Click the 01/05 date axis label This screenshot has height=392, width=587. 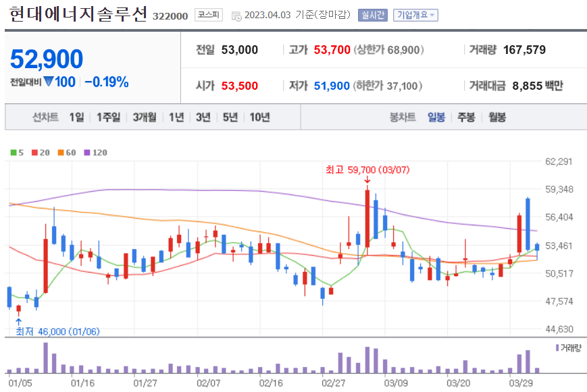(x=20, y=383)
